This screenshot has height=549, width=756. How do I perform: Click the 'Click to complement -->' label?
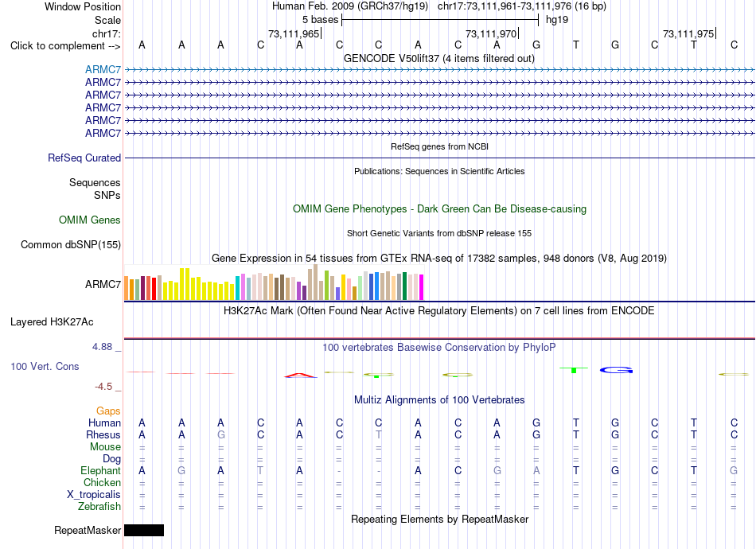click(65, 46)
